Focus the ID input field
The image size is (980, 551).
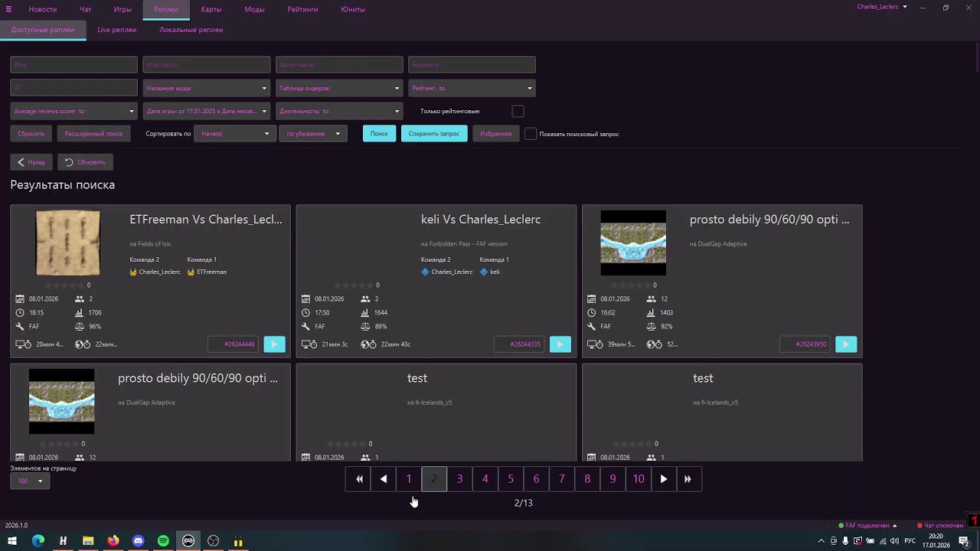pos(73,88)
